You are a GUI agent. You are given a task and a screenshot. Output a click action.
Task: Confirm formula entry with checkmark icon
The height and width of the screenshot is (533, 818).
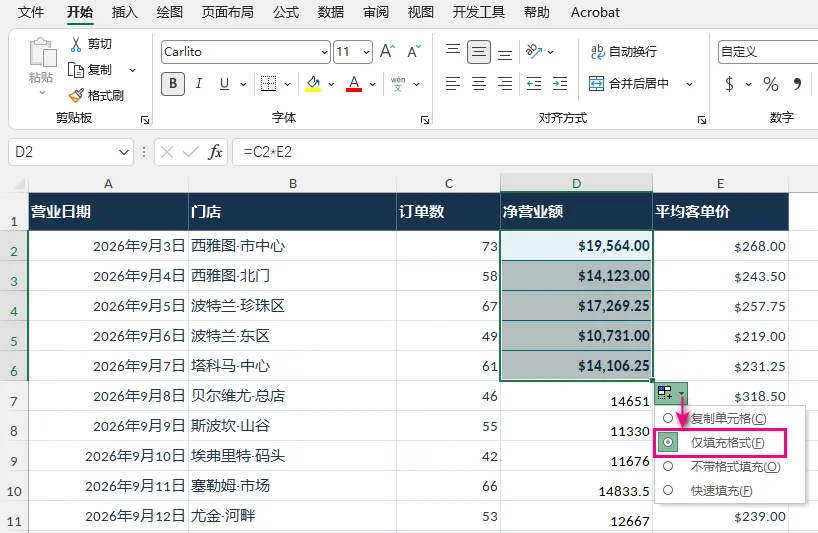(191, 152)
